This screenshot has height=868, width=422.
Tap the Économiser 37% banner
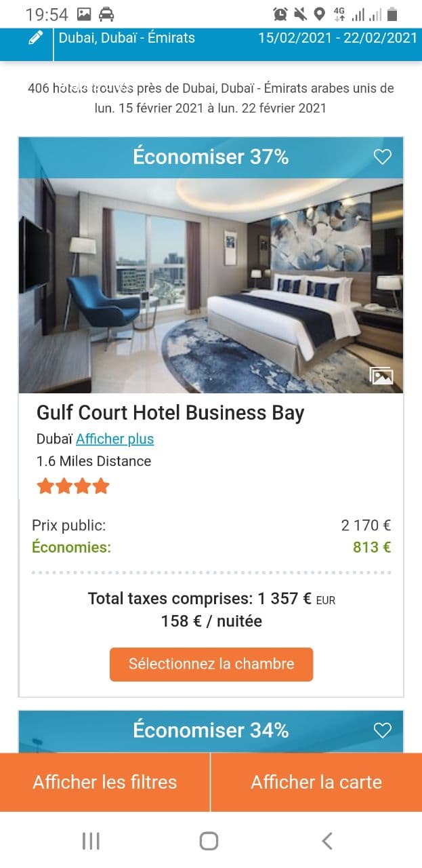[211, 157]
